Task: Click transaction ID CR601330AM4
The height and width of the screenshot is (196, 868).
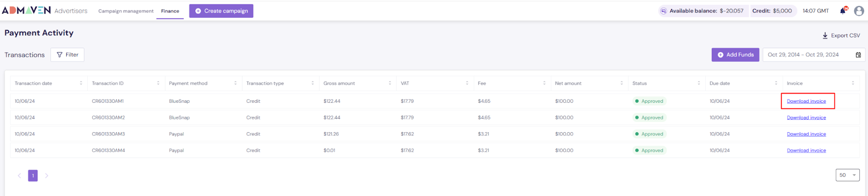Action: click(x=108, y=151)
